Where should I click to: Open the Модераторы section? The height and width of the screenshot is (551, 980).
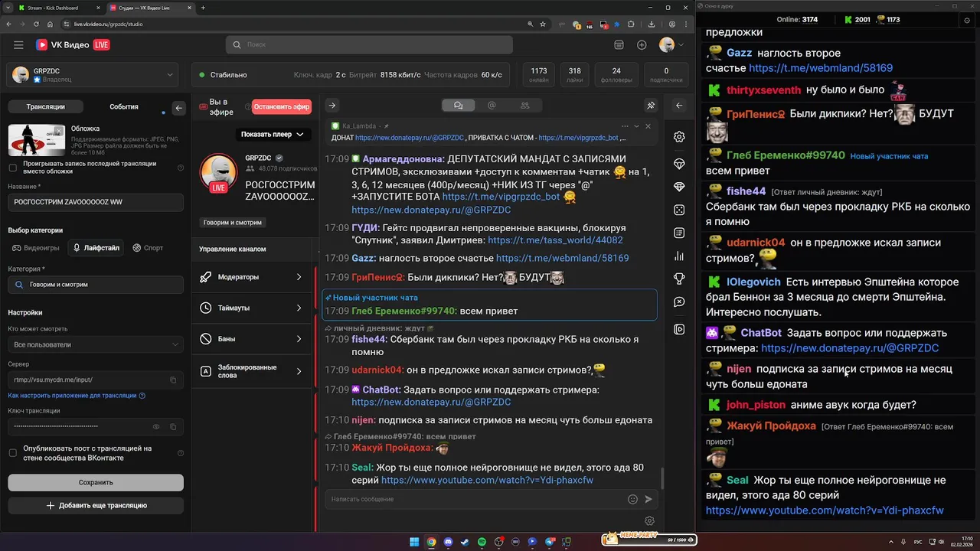pyautogui.click(x=253, y=277)
